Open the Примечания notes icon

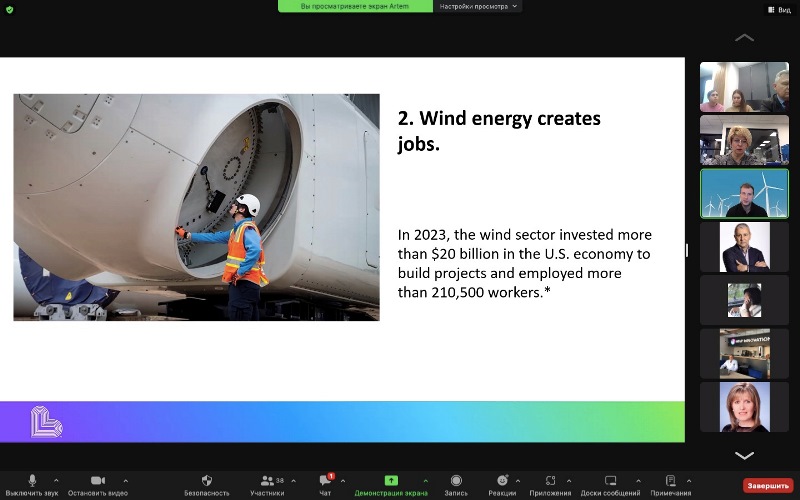[670, 481]
